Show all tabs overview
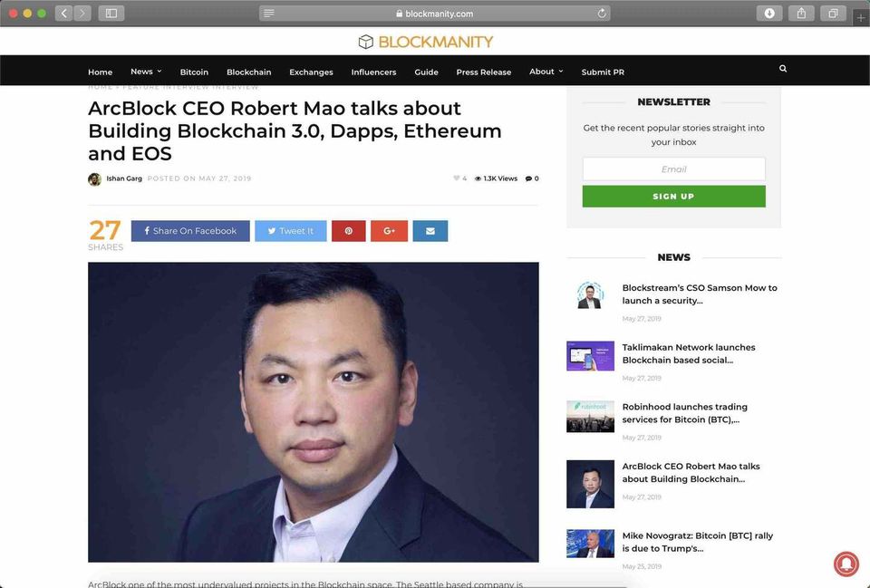The height and width of the screenshot is (588, 870). 832,14
